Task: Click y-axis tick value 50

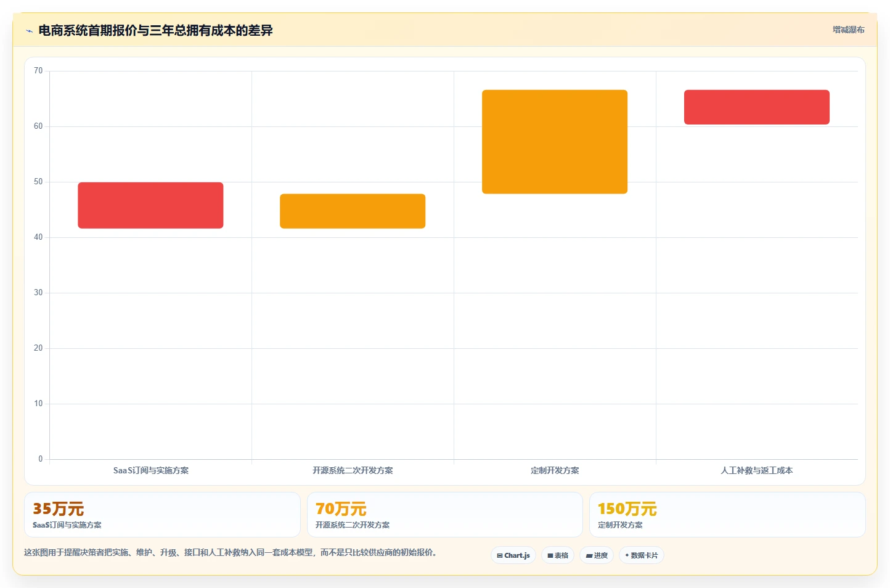Action: [38, 182]
